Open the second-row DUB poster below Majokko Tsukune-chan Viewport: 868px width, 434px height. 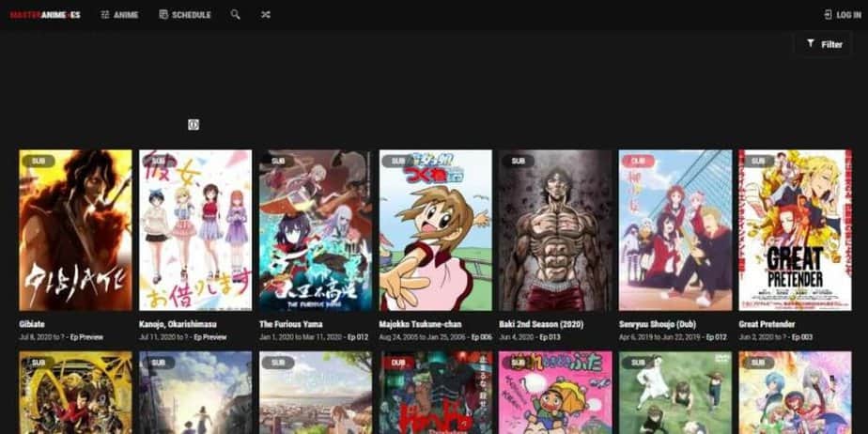tap(436, 393)
